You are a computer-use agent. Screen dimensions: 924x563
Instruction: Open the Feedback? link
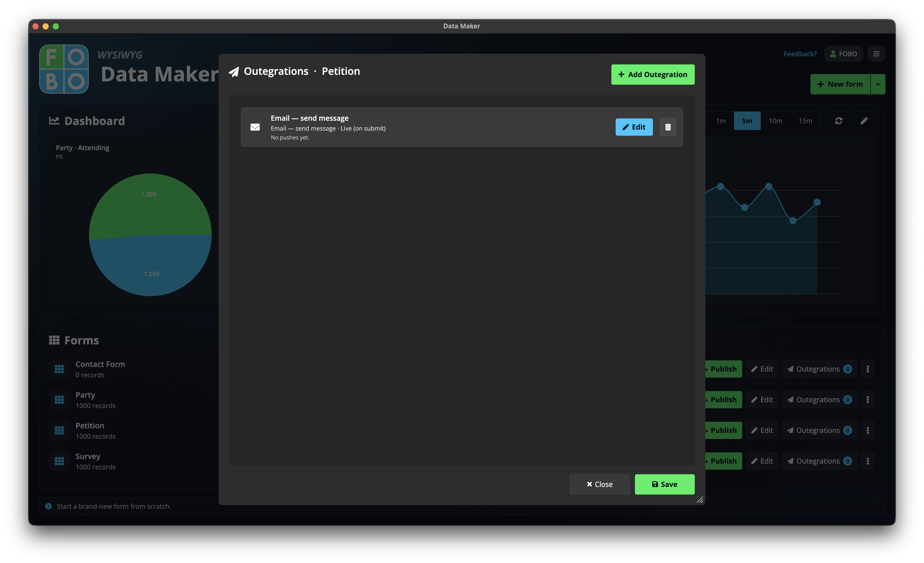[800, 54]
